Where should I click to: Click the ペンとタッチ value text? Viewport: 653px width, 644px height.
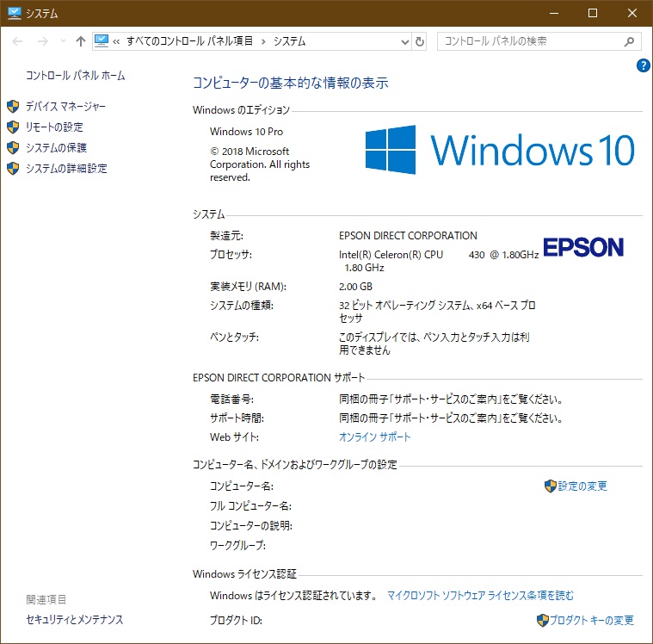coord(434,344)
